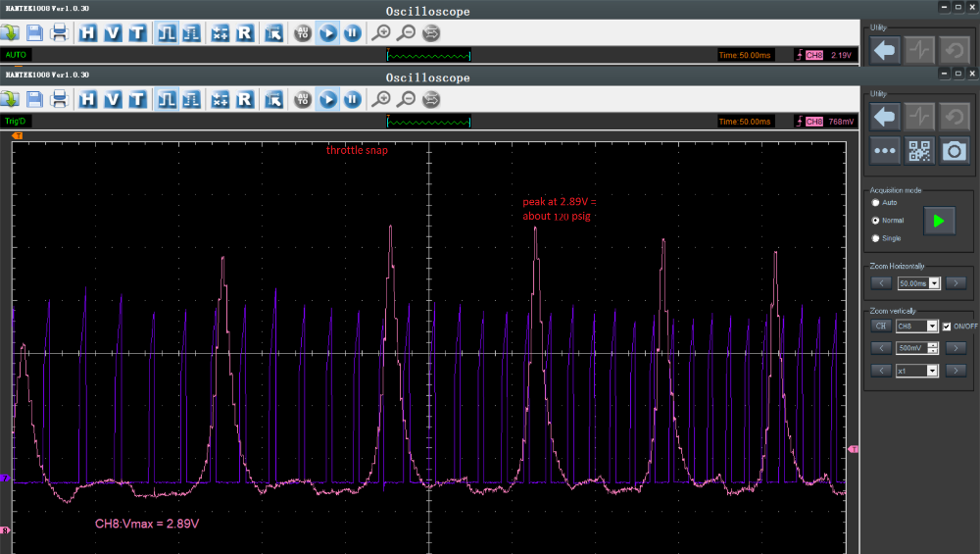This screenshot has width=980, height=554.
Task: Click the save (floppy disk) icon in lower toolbar
Action: pyautogui.click(x=35, y=99)
